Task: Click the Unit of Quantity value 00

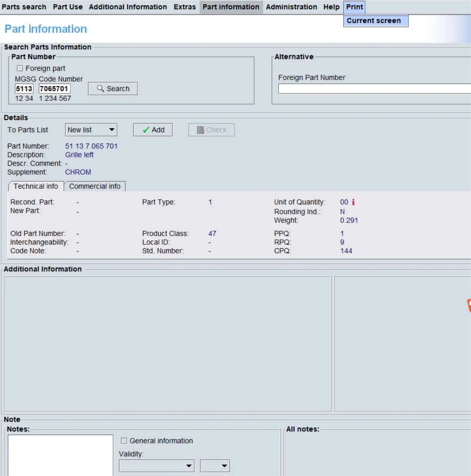Action: (x=344, y=202)
